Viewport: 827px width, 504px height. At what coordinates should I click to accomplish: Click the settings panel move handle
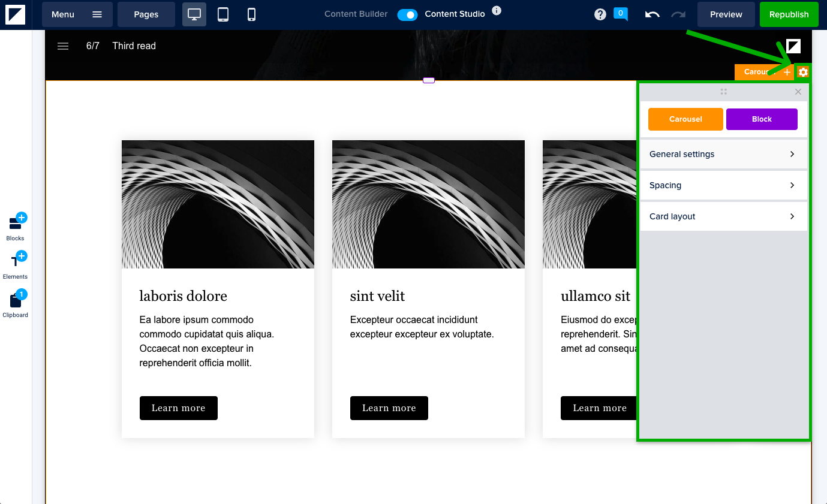[724, 92]
